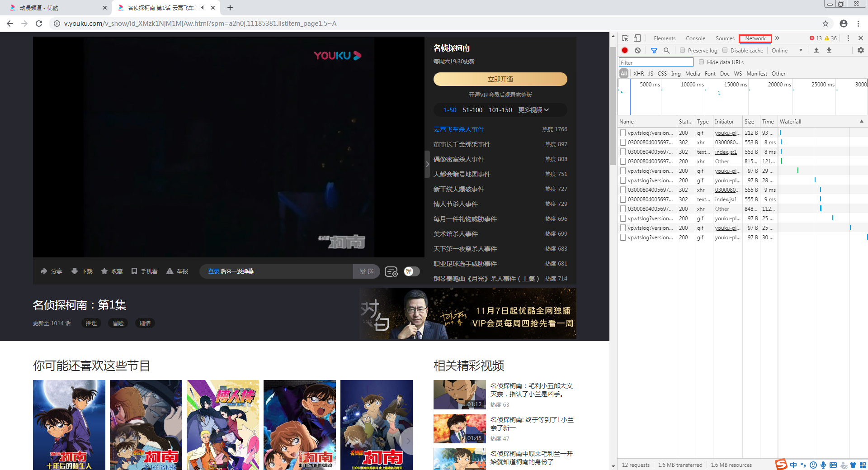This screenshot has height=470, width=868.
Task: Check the Disable cache option
Action: [x=725, y=50]
